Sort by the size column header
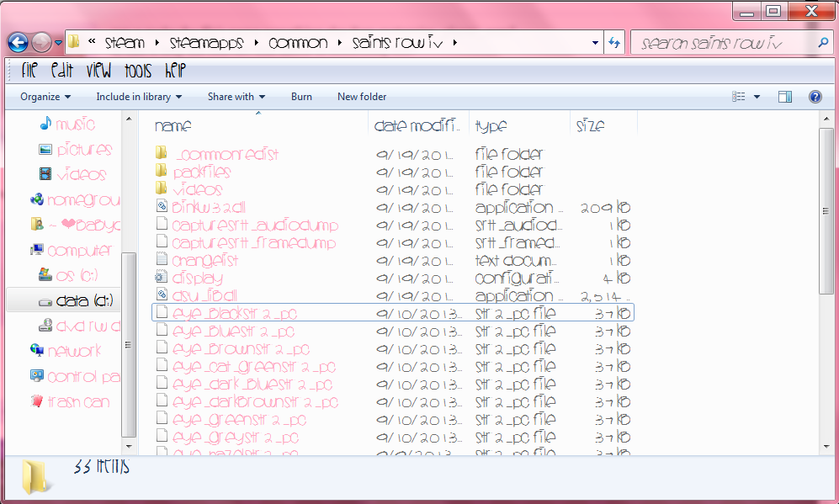839x504 pixels. 590,126
